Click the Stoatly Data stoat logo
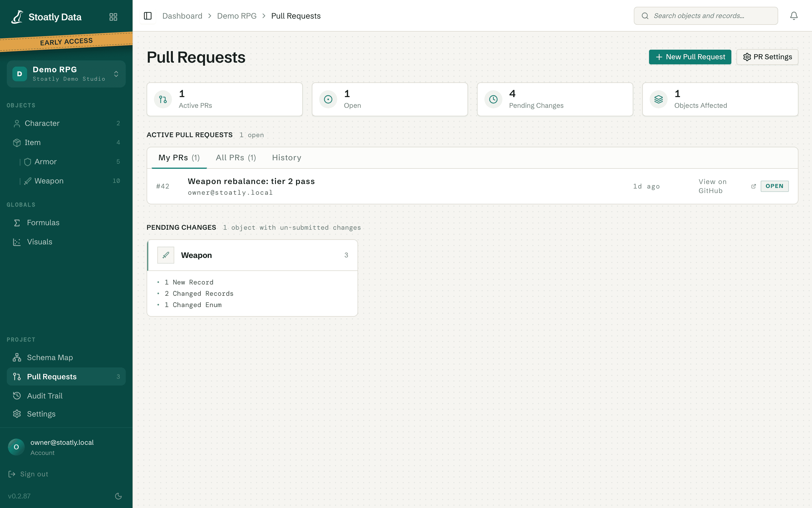Screen dimensions: 812x508 [17, 17]
